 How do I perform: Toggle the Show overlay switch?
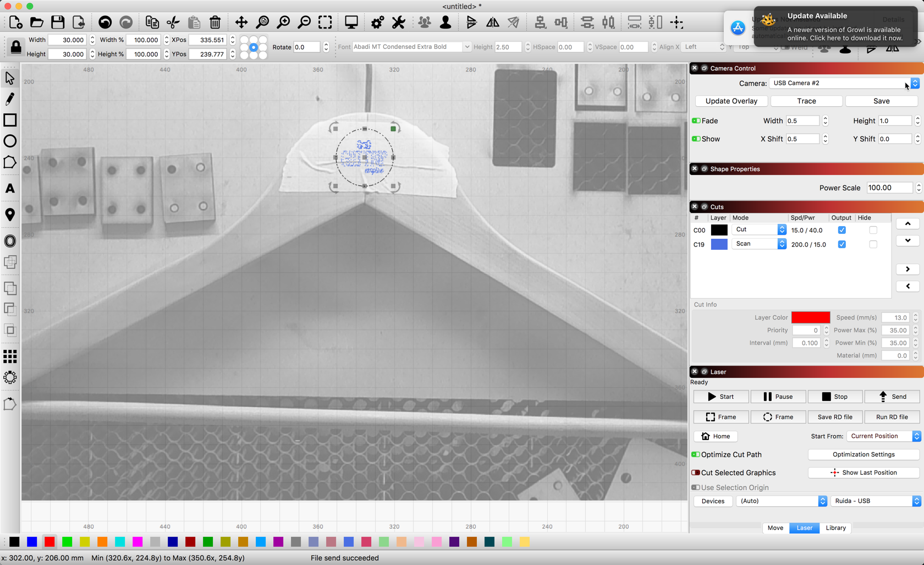coord(696,139)
